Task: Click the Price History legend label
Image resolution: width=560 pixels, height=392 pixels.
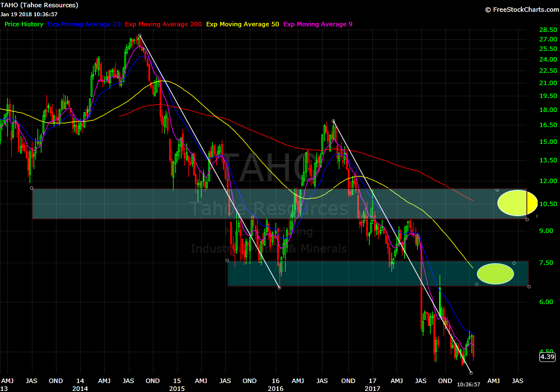Action: (24, 24)
